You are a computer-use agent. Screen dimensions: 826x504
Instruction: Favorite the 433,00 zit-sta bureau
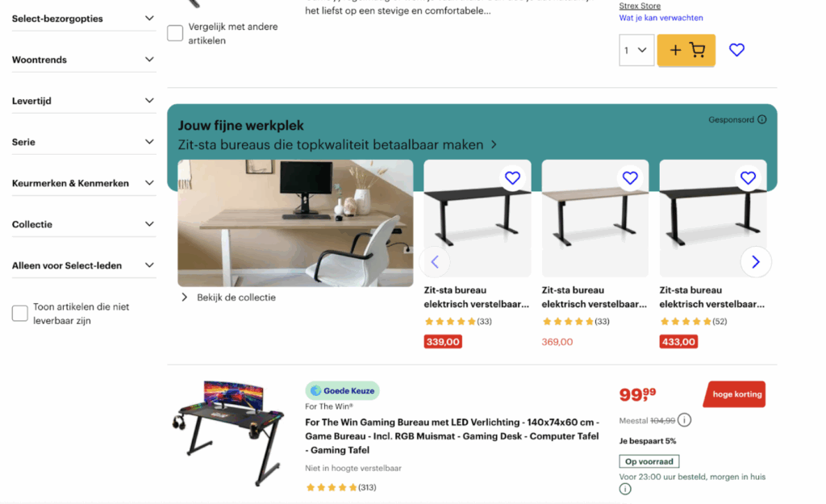click(x=748, y=178)
